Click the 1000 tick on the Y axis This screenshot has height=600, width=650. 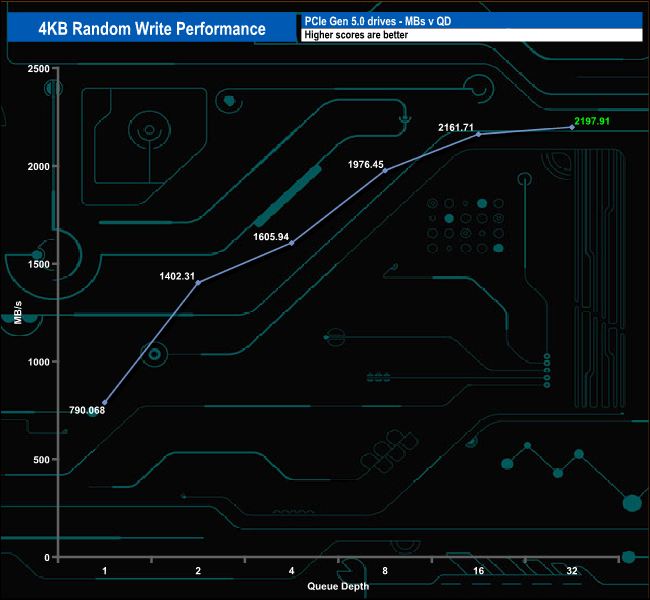37,362
